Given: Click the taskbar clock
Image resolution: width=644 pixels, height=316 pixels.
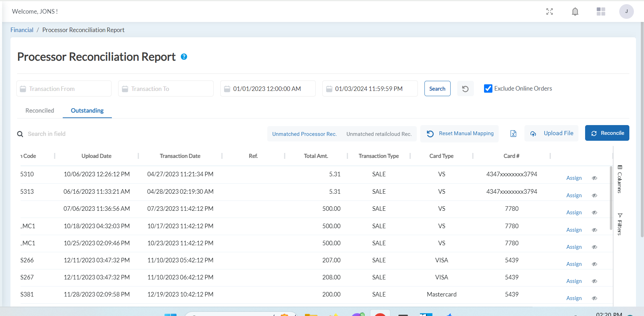Looking at the screenshot, I should pyautogui.click(x=609, y=314).
